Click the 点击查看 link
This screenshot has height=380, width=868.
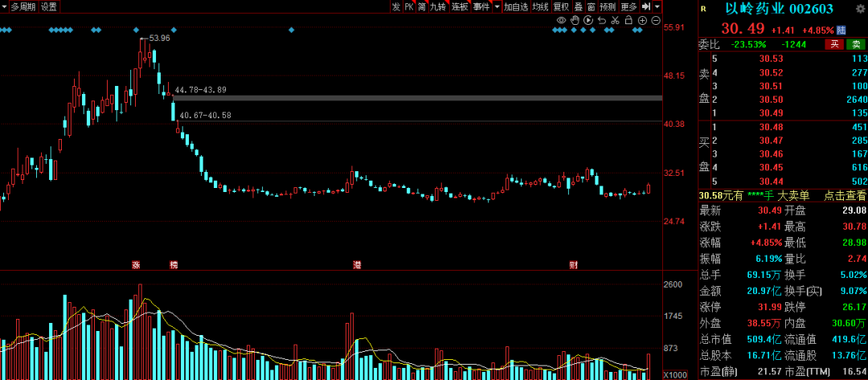point(845,195)
